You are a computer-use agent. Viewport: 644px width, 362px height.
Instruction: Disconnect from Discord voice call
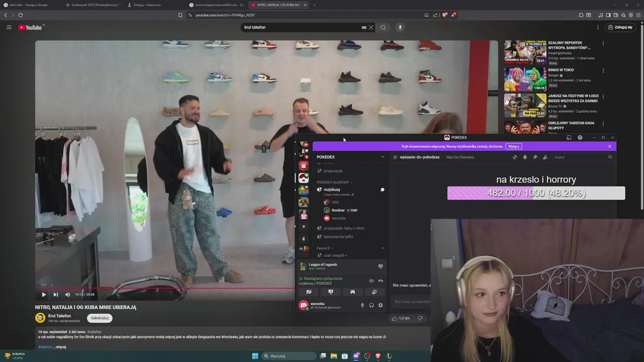click(380, 281)
